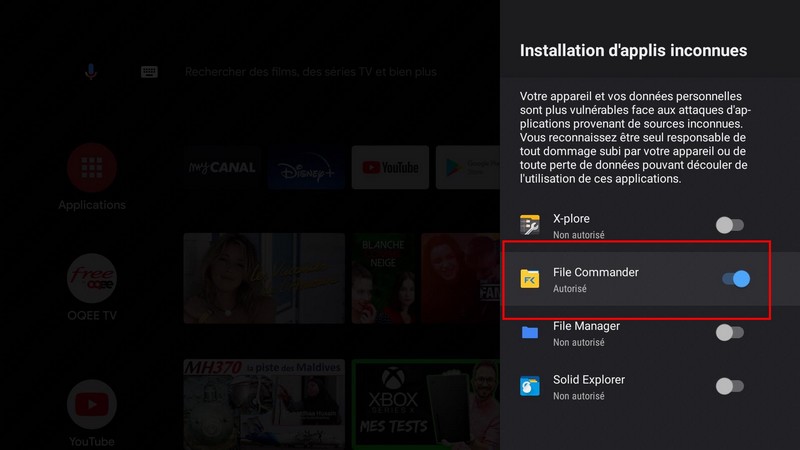Launch the myCANAL app tile
The height and width of the screenshot is (450, 800).
coord(222,168)
